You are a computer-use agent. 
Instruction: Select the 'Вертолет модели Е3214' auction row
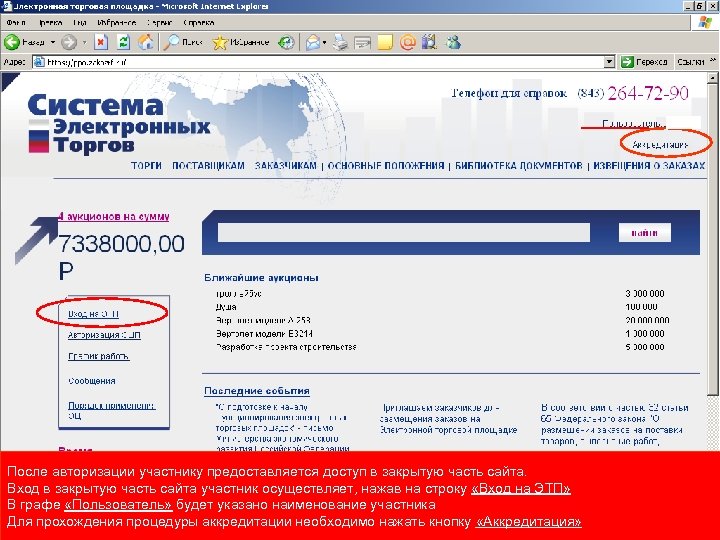[x=440, y=334]
